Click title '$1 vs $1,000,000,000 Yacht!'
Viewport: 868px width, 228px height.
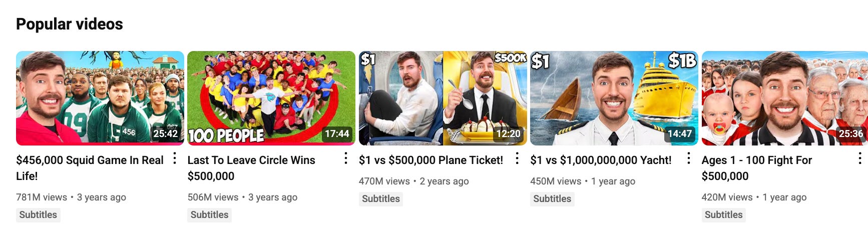[601, 160]
